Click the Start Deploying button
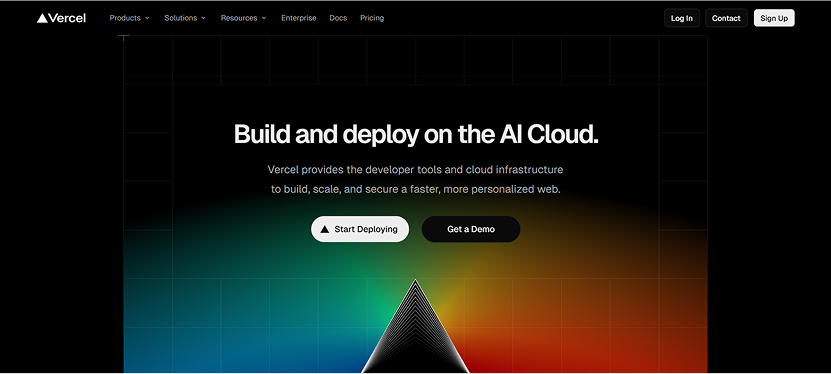The height and width of the screenshot is (374, 831). coord(360,229)
